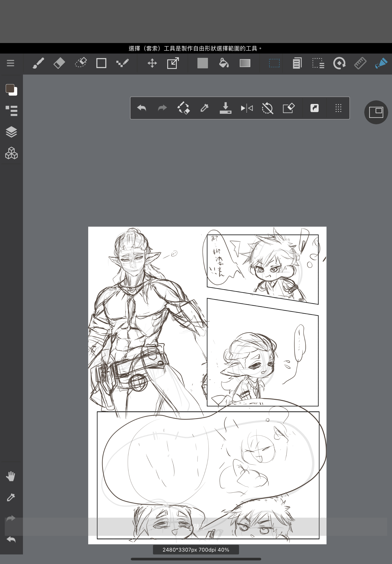Open the materials cube panel
Screen dimensions: 392x564
pos(11,153)
